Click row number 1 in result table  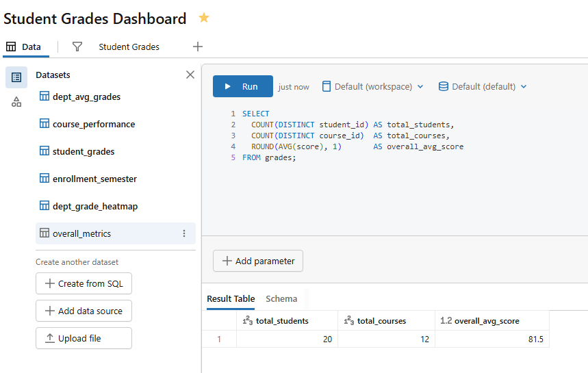219,339
